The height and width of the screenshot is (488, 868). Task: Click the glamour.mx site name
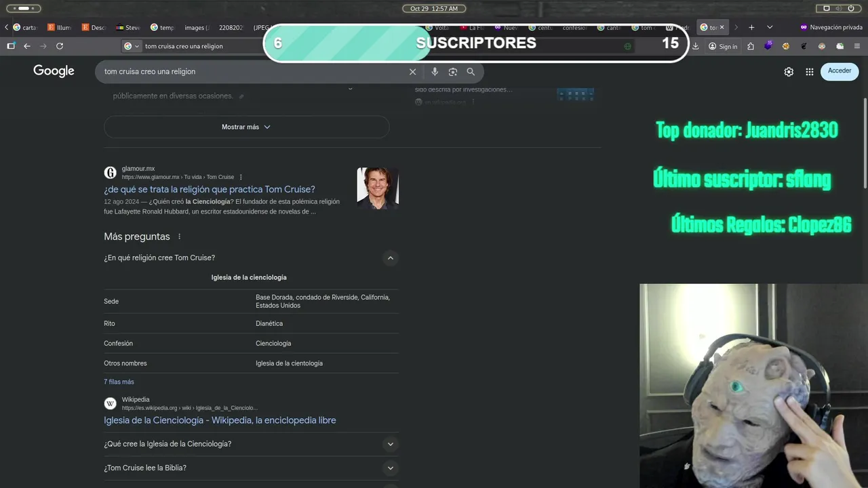pyautogui.click(x=138, y=169)
